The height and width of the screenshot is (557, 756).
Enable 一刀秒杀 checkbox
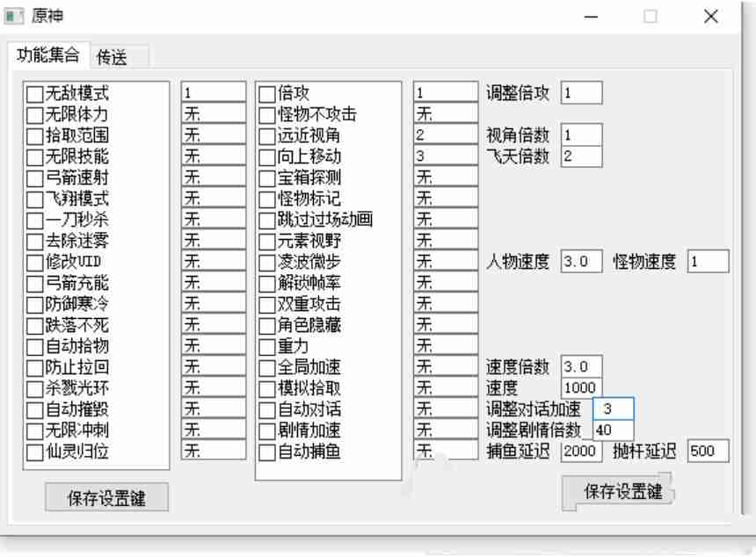point(34,221)
